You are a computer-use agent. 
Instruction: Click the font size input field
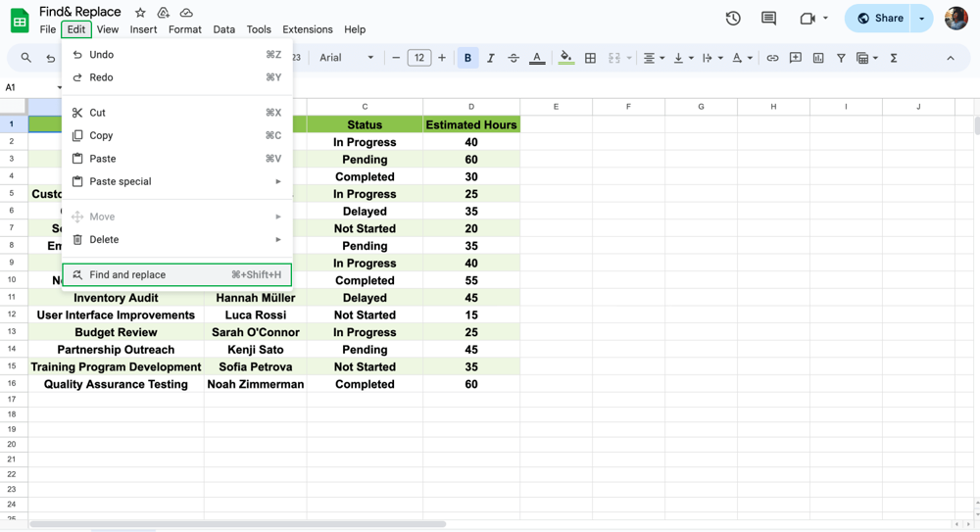tap(418, 58)
